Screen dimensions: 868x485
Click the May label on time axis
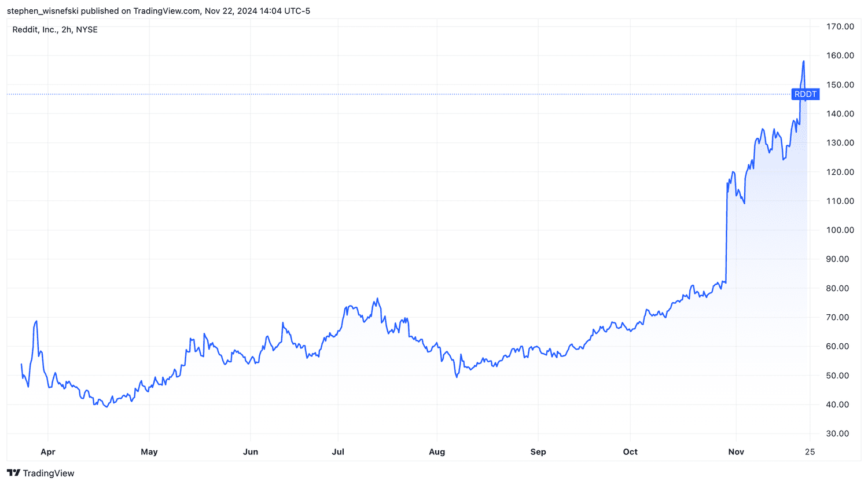[x=149, y=452]
